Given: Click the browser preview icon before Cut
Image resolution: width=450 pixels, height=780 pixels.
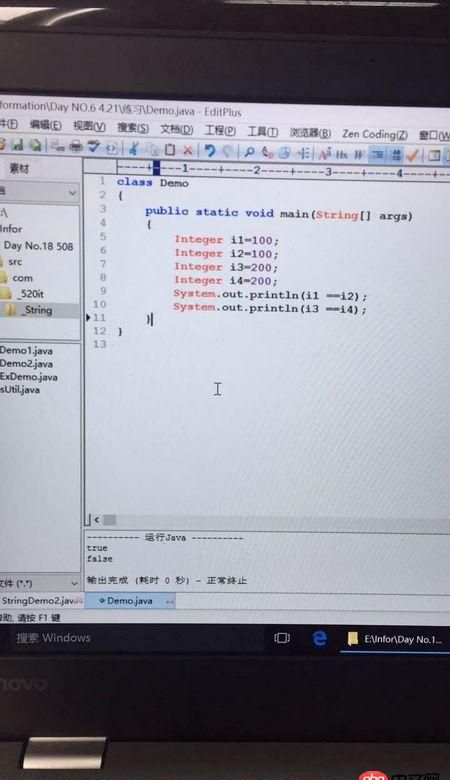Looking at the screenshot, I should click(111, 148).
